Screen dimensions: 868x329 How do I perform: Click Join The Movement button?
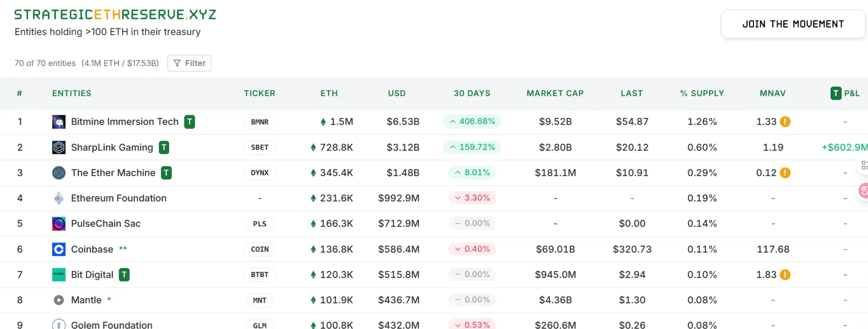point(793,24)
